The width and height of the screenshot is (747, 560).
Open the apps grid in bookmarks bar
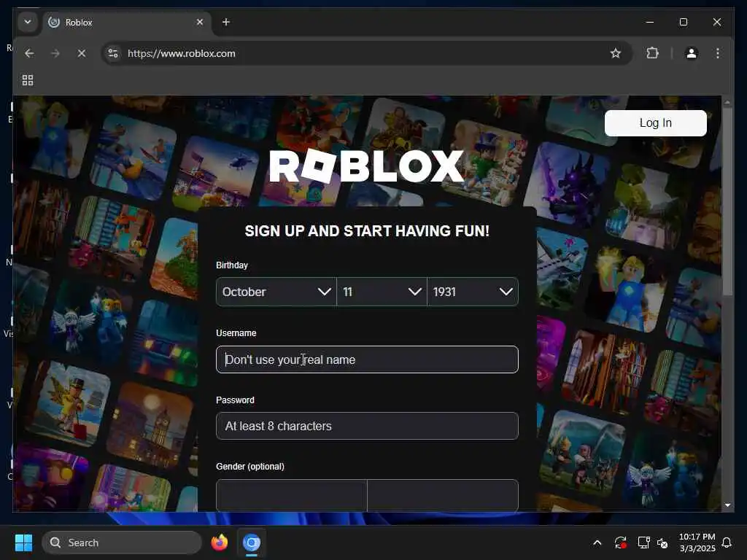(x=28, y=80)
